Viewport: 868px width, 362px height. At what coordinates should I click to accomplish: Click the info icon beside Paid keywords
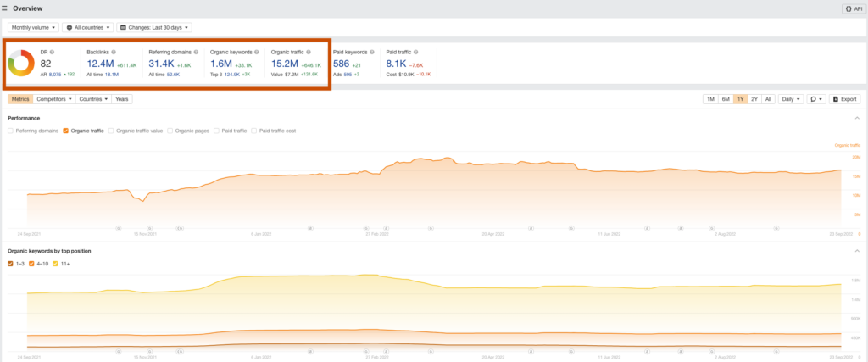click(372, 52)
